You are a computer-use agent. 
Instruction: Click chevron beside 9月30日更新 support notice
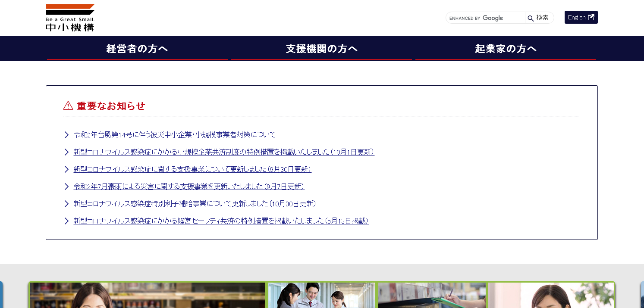pyautogui.click(x=66, y=169)
